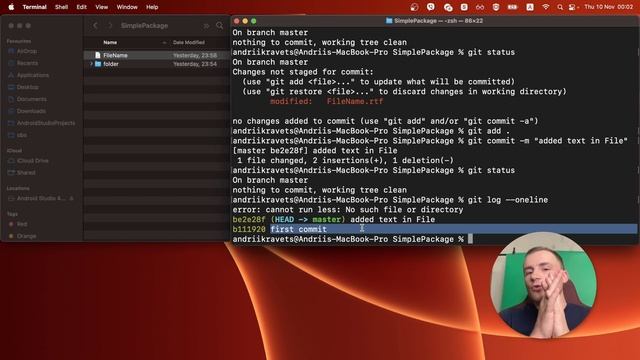Screen dimensions: 640x360
Task: Open the Window menu
Action: (x=127, y=7)
